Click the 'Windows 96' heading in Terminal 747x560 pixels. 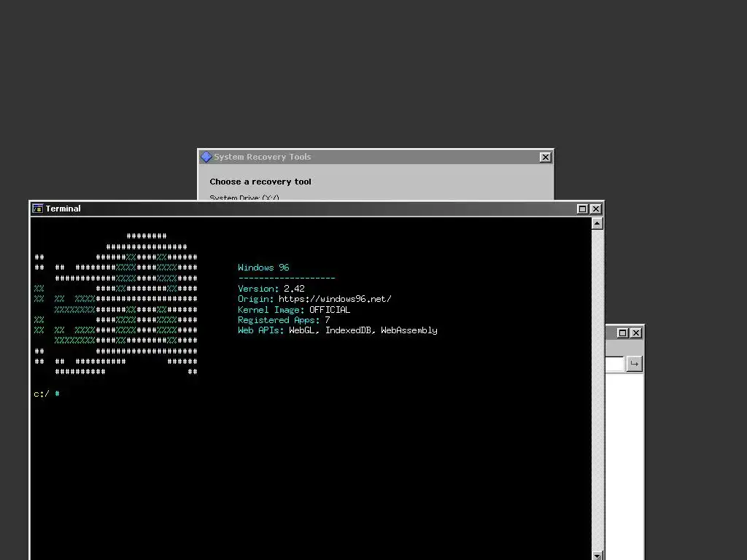263,268
